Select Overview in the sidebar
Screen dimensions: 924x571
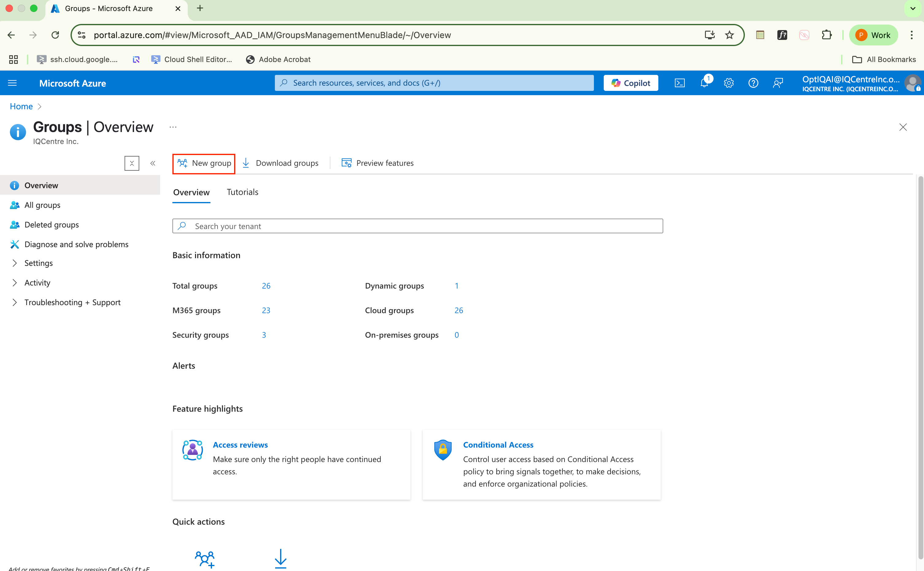80,185
